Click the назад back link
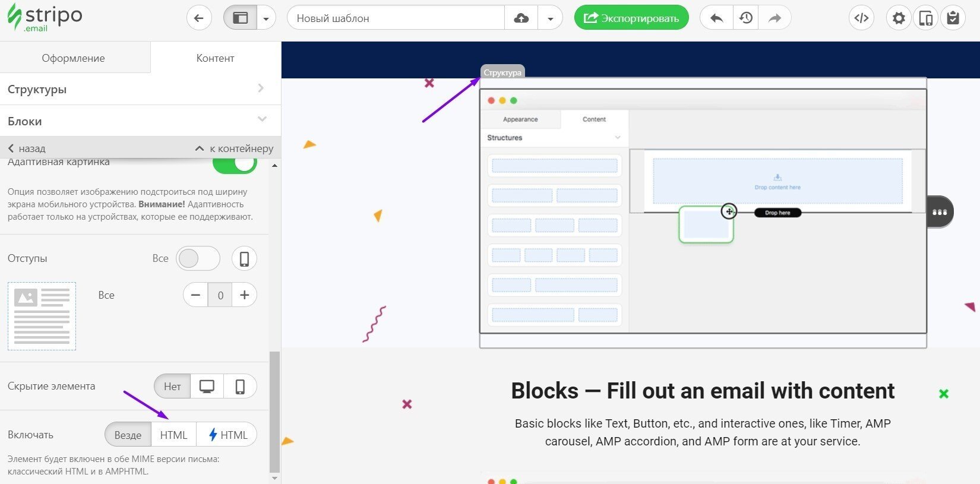 (x=27, y=148)
